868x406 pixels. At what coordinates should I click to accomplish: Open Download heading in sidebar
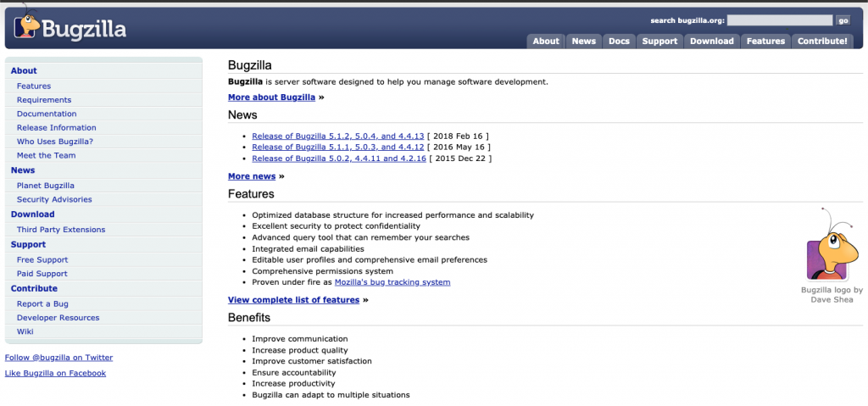click(33, 214)
